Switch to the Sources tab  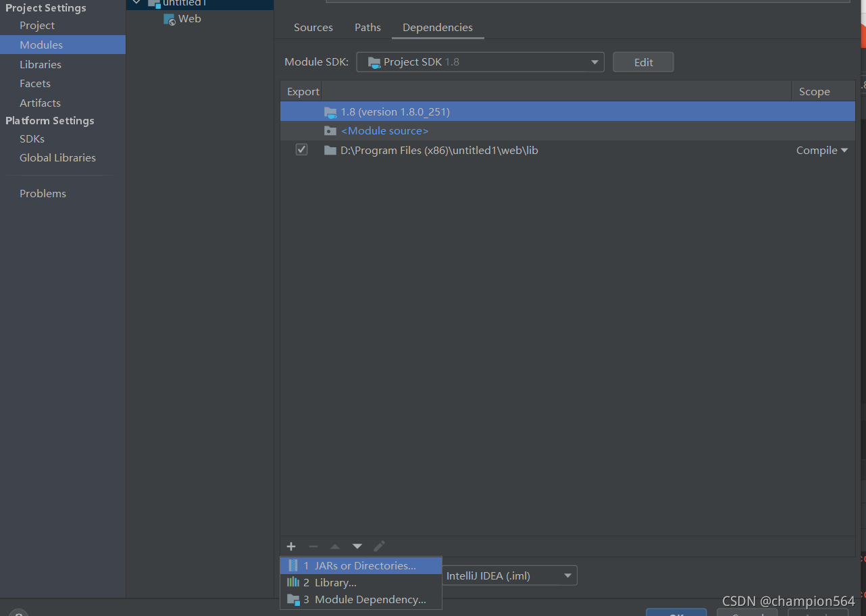pos(313,28)
